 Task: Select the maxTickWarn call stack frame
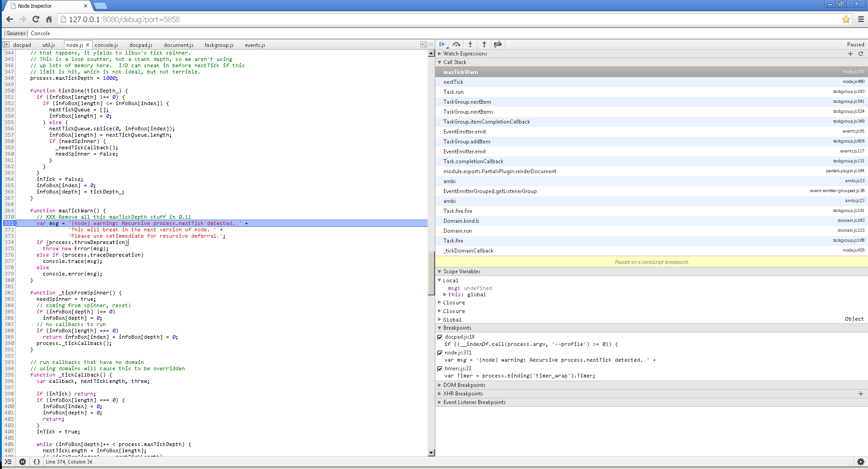click(651, 72)
